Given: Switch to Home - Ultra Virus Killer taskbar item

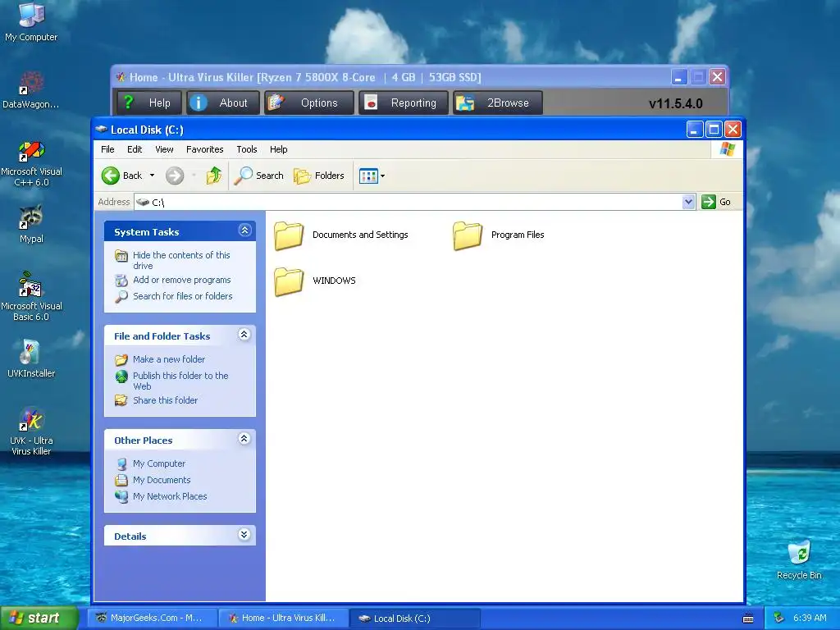Looking at the screenshot, I should 284,619.
